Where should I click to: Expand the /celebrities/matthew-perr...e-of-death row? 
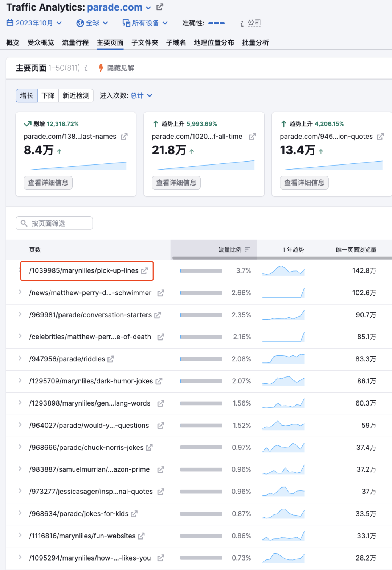(20, 336)
